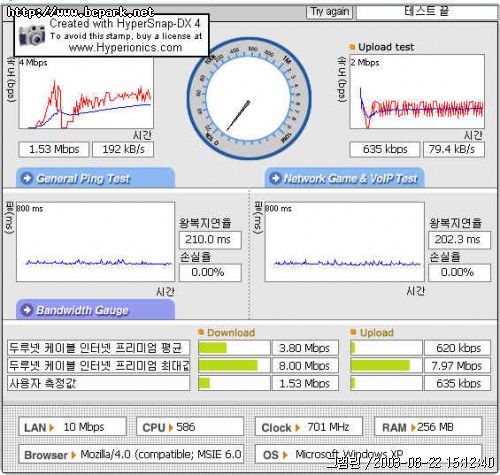Click the Network Game & VoIP Test arrow icon
Viewport: 500px width, 475px height.
(275, 178)
